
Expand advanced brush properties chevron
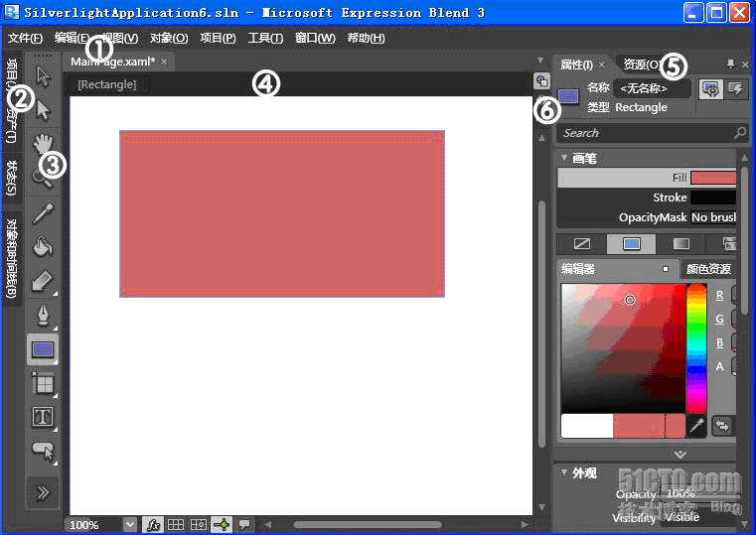(x=680, y=455)
